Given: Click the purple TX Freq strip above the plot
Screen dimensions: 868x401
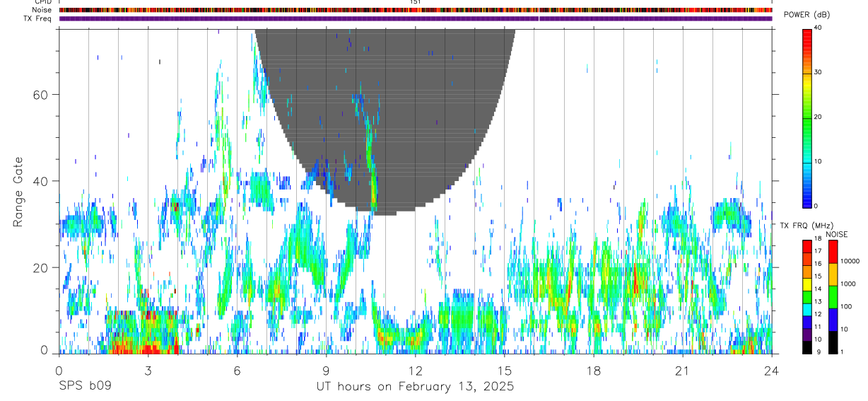Looking at the screenshot, I should (416, 18).
